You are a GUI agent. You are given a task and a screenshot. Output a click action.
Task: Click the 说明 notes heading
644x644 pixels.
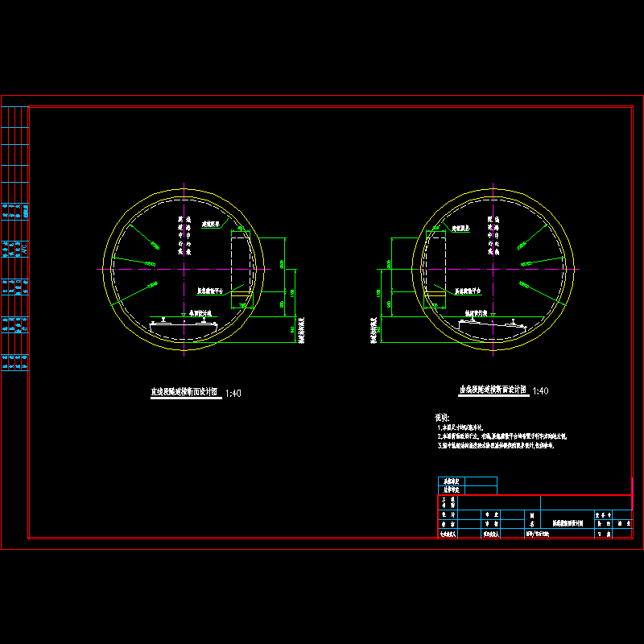tap(440, 418)
